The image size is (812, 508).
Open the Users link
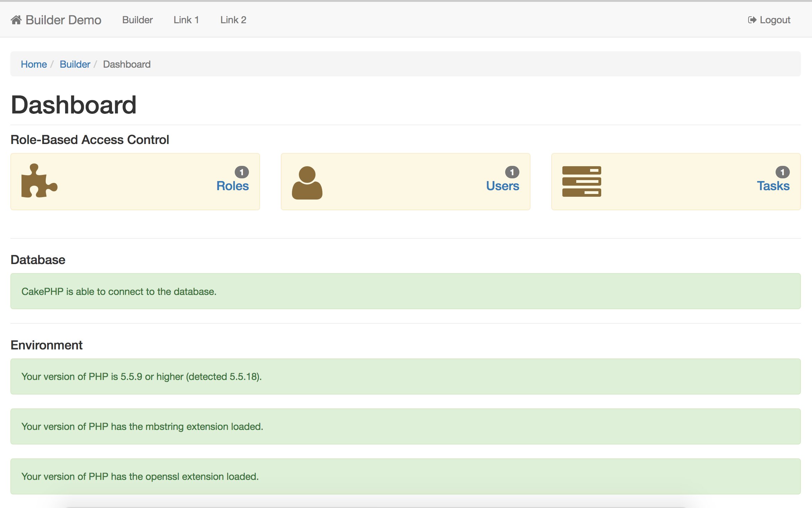point(502,186)
